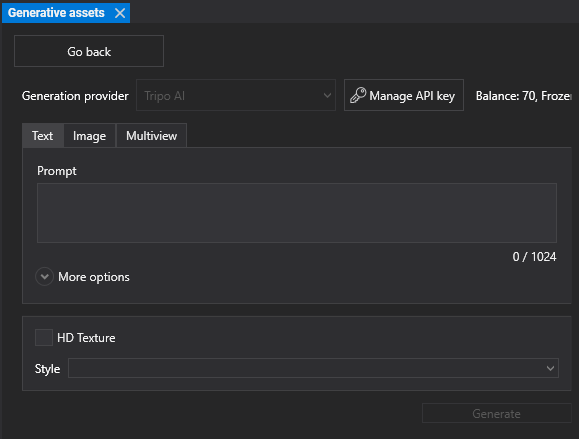Screen dimensions: 579x439
Task: Open the Generation provider dropdown showing Tripo AI
Action: point(236,95)
